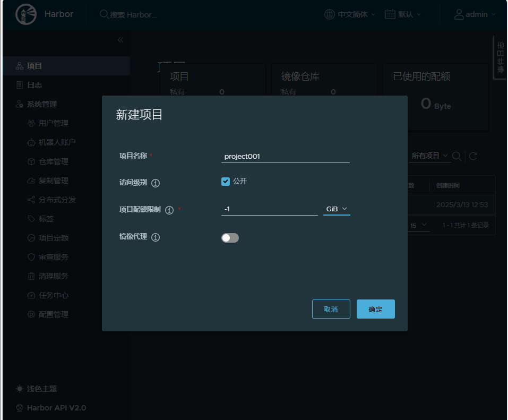Click the 日志 sidebar icon
This screenshot has width=508, height=420.
20,85
